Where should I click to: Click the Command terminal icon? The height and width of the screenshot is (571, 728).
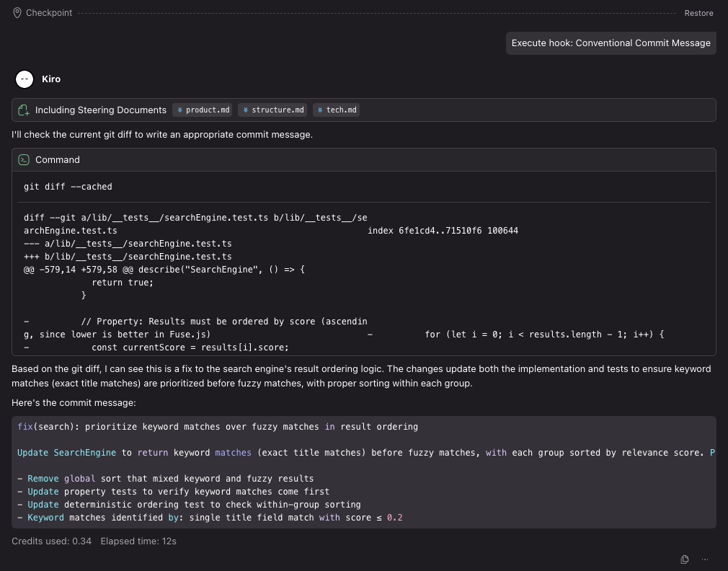[x=24, y=160]
